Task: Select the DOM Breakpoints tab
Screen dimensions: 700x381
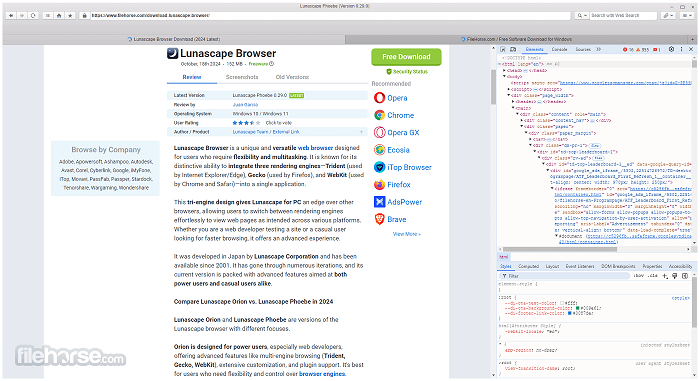Action: tap(618, 266)
